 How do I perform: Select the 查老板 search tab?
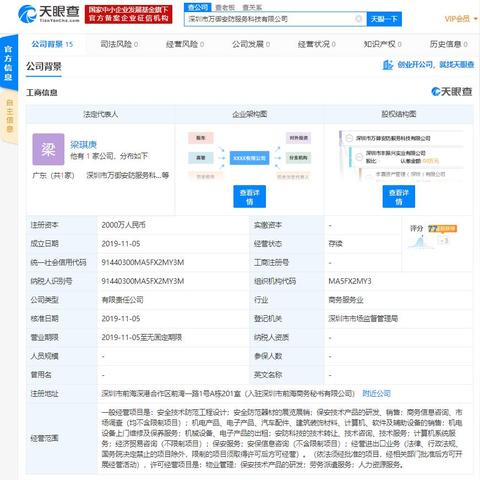[225, 7]
